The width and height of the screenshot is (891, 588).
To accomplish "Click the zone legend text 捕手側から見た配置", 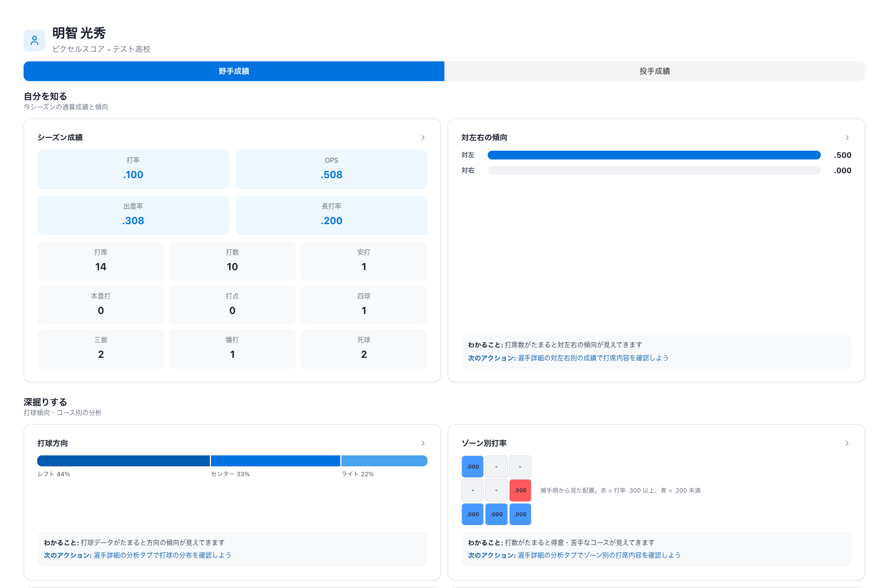I will click(620, 490).
